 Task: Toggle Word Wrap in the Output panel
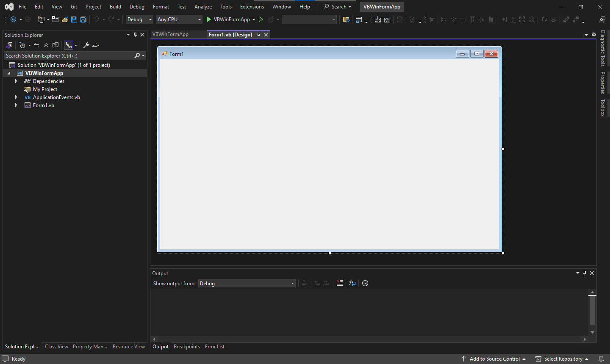click(352, 283)
